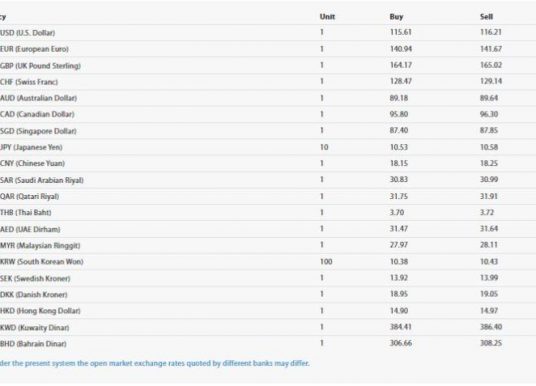
Task: Click the USD (U.S. Dollar) row label
Action: pyautogui.click(x=28, y=33)
